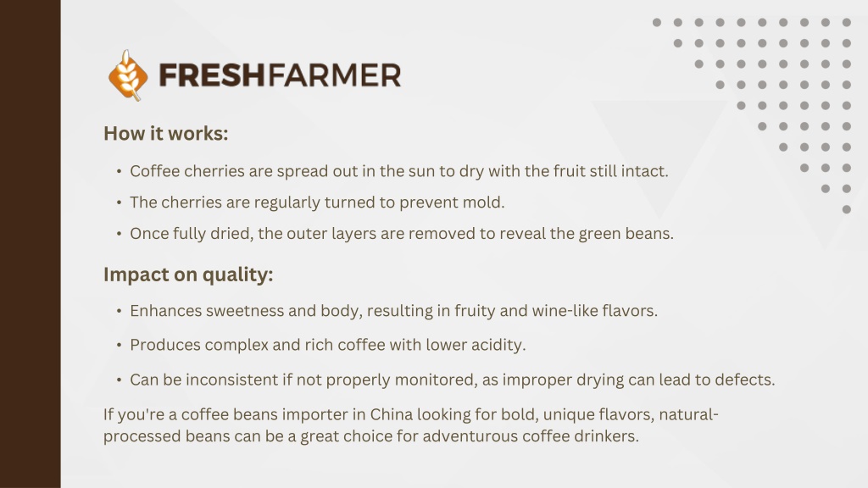Select the 'Impact on quality:' heading

pos(188,274)
